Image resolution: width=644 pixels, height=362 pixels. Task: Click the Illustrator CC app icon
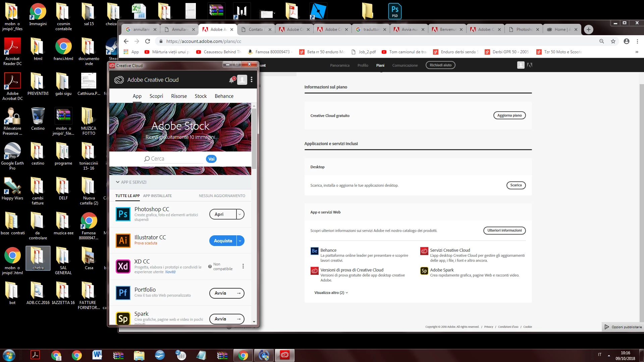pos(123,240)
